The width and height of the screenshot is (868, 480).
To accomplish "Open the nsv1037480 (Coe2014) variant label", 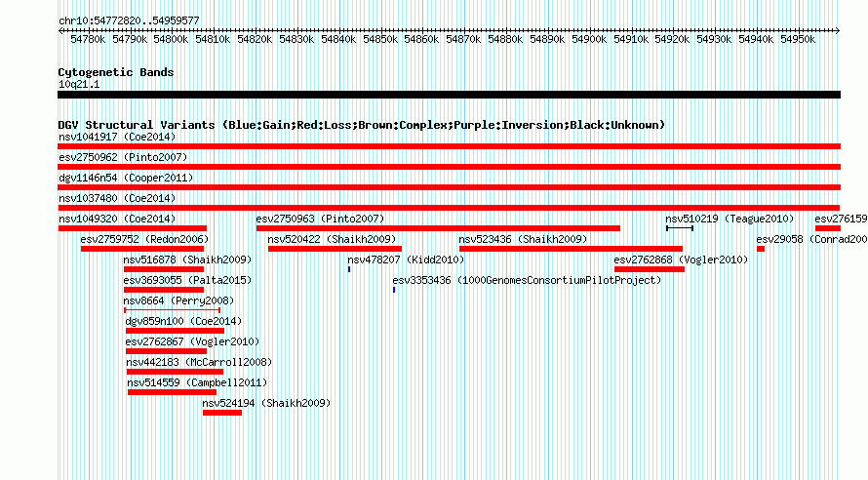I will coord(117,198).
